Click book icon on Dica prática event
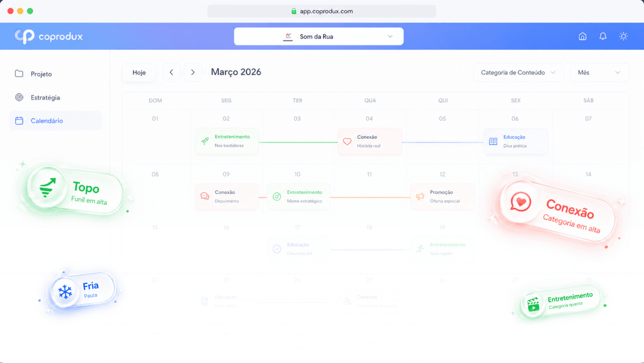Image resolution: width=644 pixels, height=363 pixels. point(493,141)
